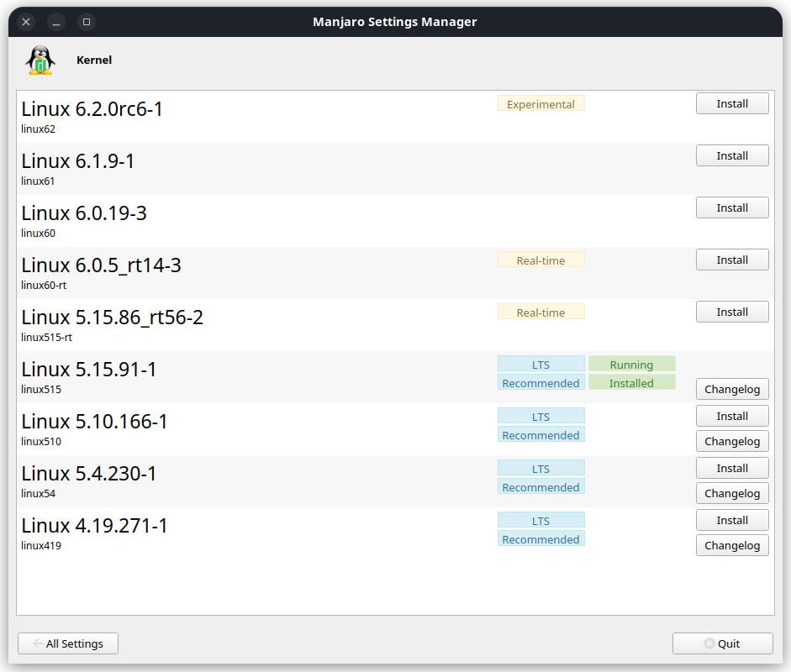Image resolution: width=791 pixels, height=672 pixels.
Task: Show the Changelog for Linux 5.4.230-1
Action: [732, 494]
